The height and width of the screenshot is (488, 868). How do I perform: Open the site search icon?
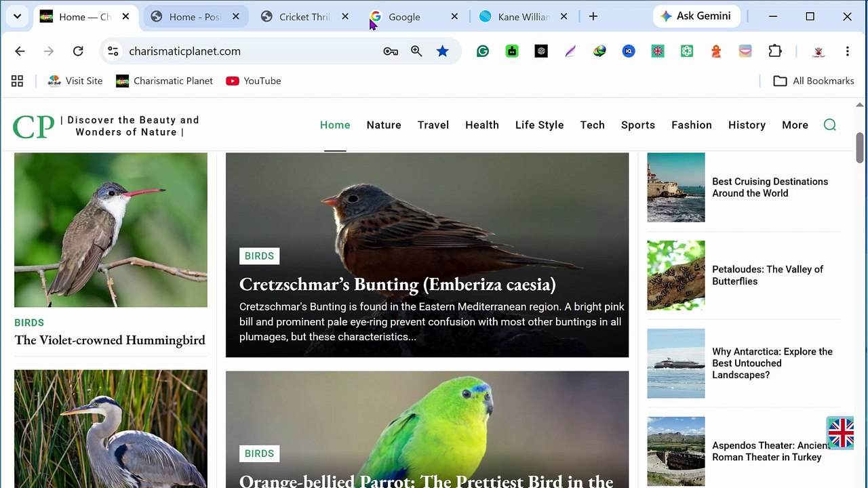click(x=830, y=125)
